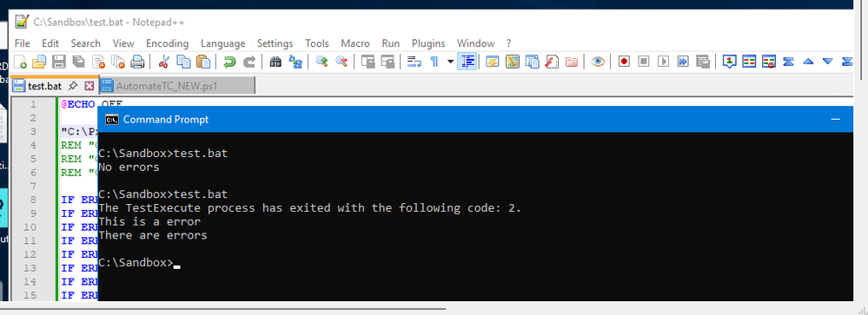The height and width of the screenshot is (315, 868).
Task: Open a file with the folder icon
Action: click(39, 62)
